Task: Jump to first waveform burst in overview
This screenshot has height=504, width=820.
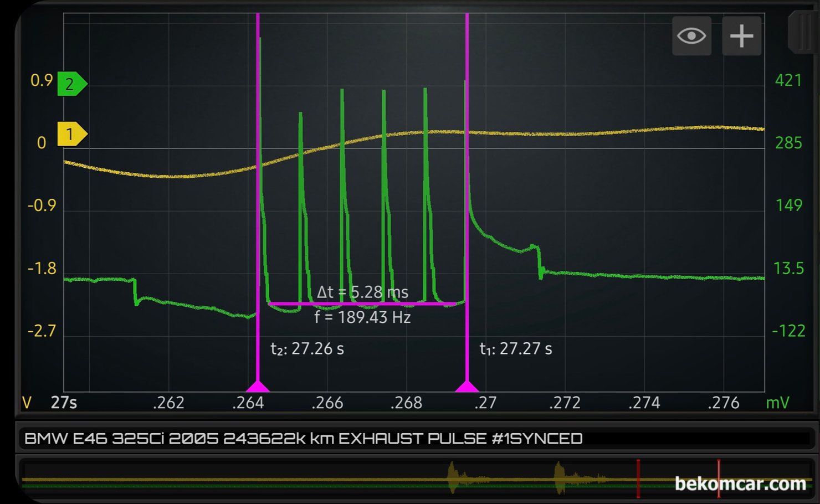Action: [454, 477]
